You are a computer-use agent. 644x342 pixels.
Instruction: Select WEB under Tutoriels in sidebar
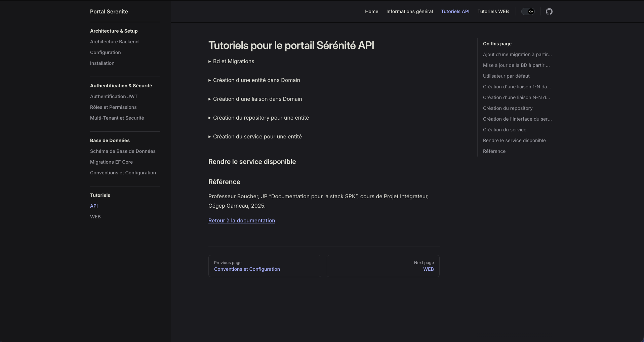tap(95, 217)
